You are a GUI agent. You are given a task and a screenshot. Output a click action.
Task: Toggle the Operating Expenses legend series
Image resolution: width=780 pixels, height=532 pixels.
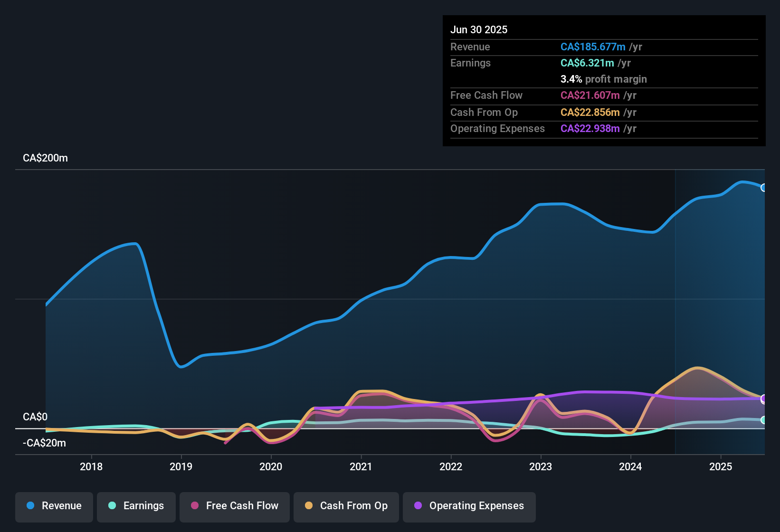pos(469,506)
